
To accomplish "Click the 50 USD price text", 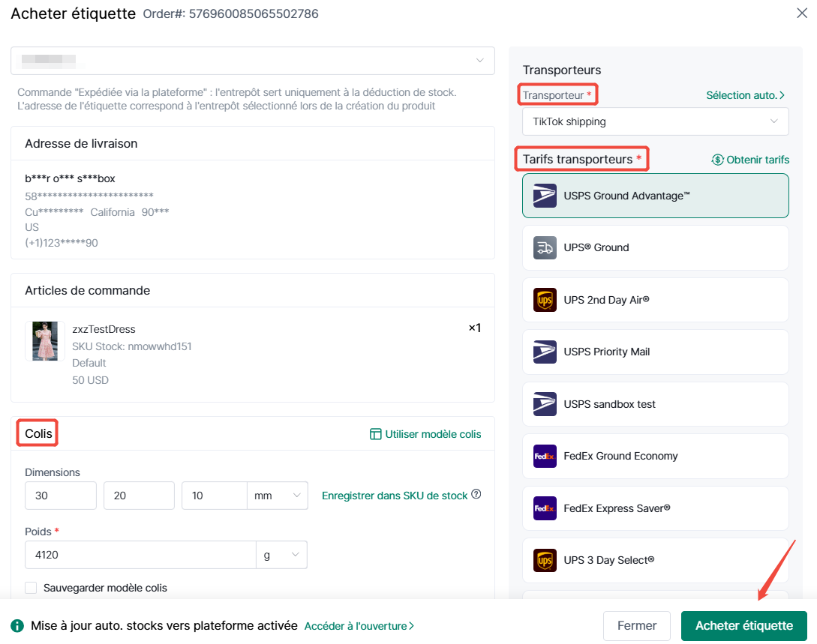I will pos(90,380).
